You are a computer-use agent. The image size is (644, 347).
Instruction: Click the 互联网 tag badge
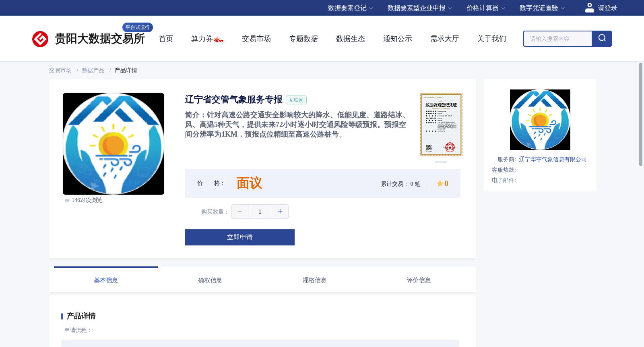[296, 100]
